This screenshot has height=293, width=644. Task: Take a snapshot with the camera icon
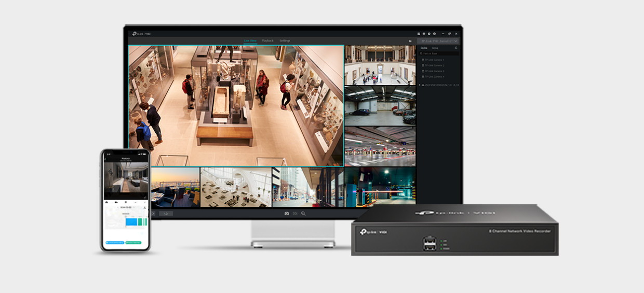pyautogui.click(x=287, y=213)
